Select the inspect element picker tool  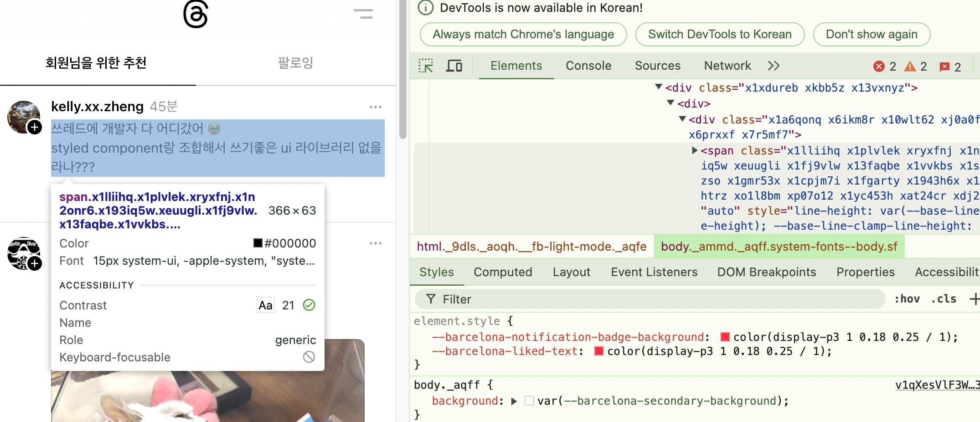point(426,66)
